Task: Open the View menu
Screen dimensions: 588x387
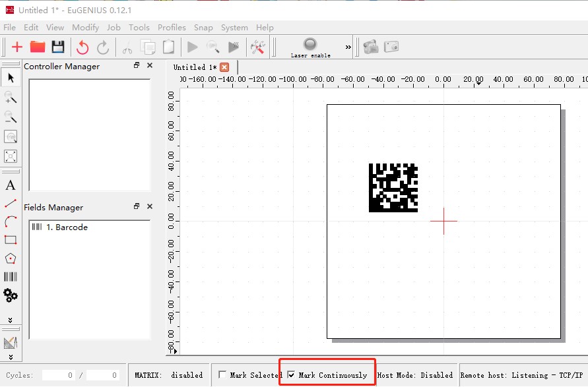Action: click(x=55, y=27)
